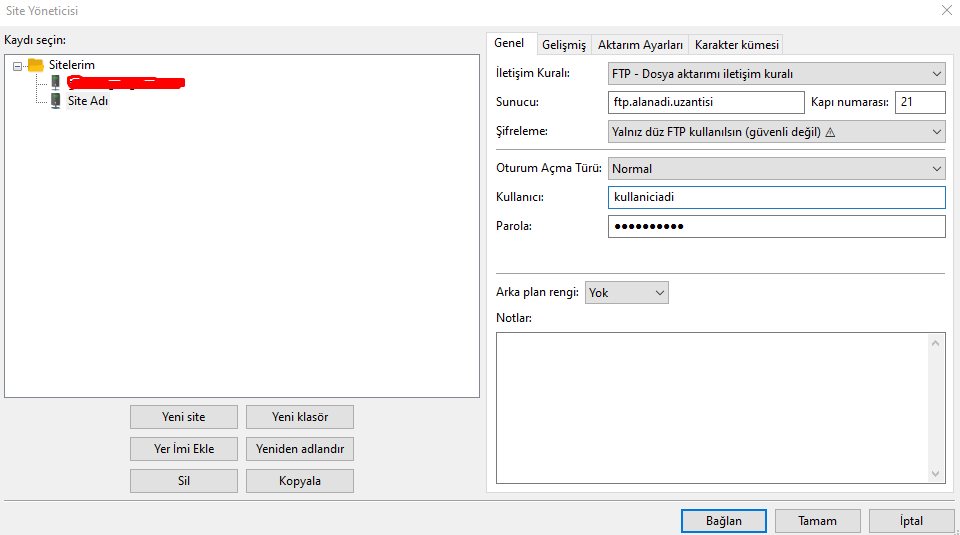Click the Kullanıcı input field
The width and height of the screenshot is (960, 535).
coord(776,197)
